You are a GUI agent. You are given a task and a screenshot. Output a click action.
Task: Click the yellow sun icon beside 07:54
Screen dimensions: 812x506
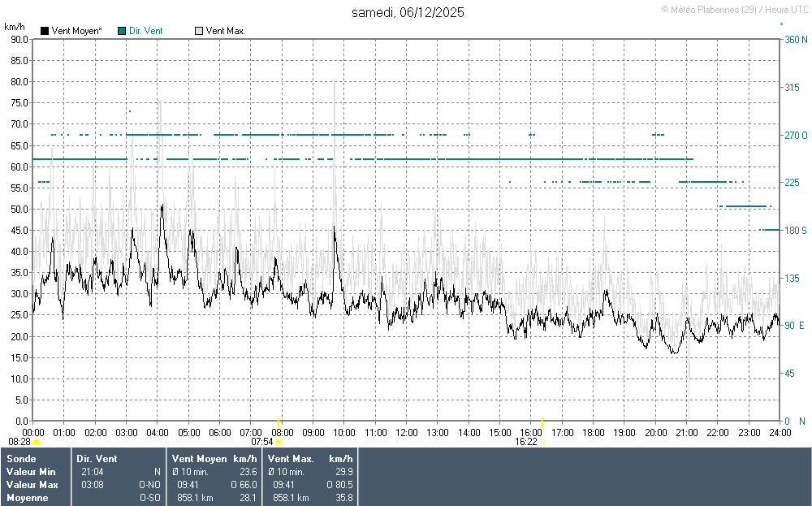279,443
